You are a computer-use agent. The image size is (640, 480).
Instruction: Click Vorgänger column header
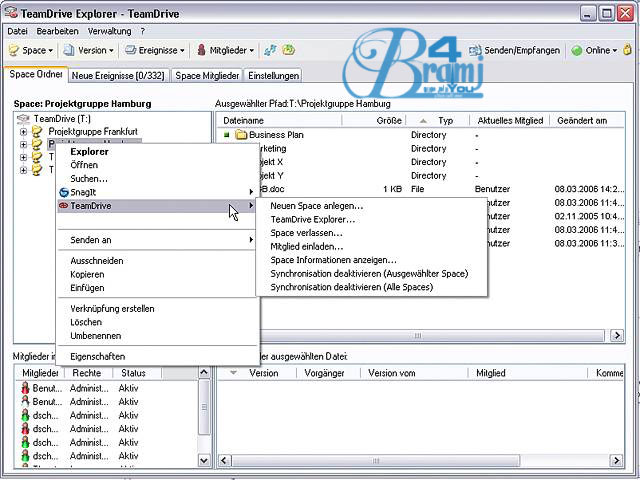pos(329,373)
